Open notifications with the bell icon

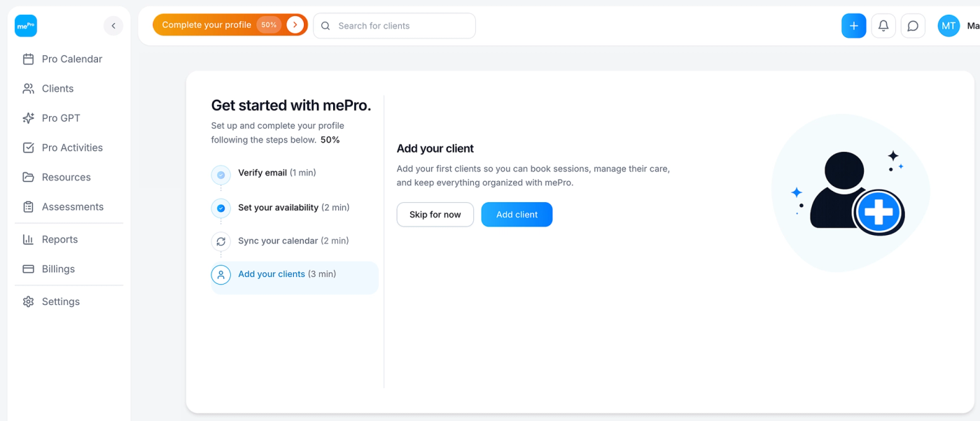[883, 26]
